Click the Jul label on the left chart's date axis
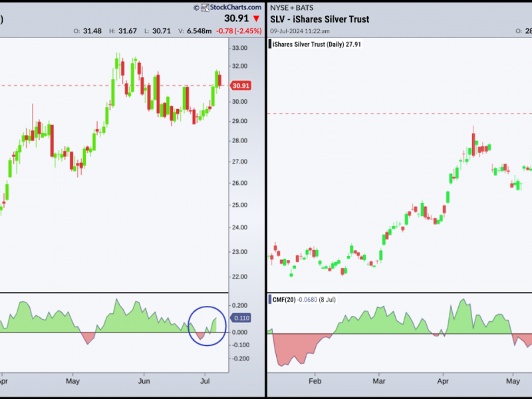532x399 pixels. click(205, 381)
